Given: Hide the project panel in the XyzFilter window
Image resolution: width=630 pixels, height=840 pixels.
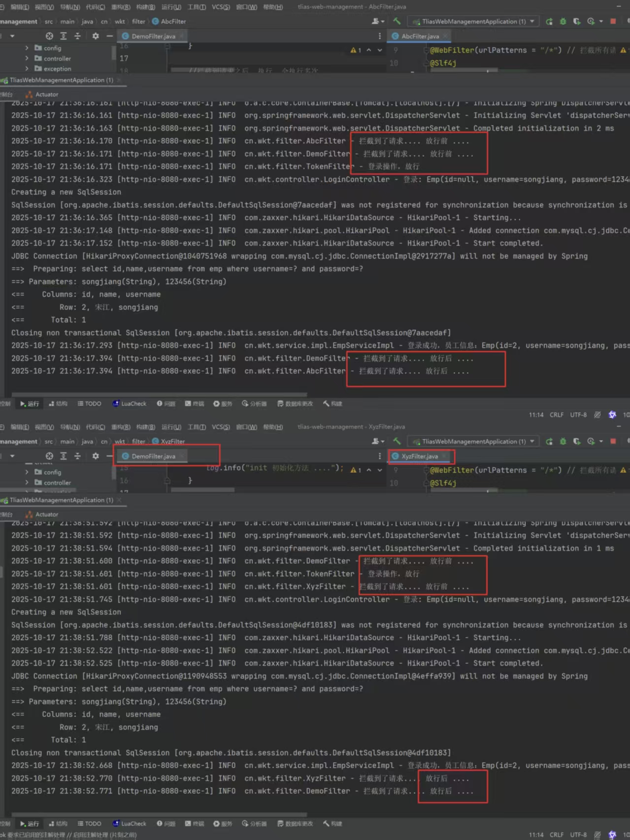Looking at the screenshot, I should [109, 456].
